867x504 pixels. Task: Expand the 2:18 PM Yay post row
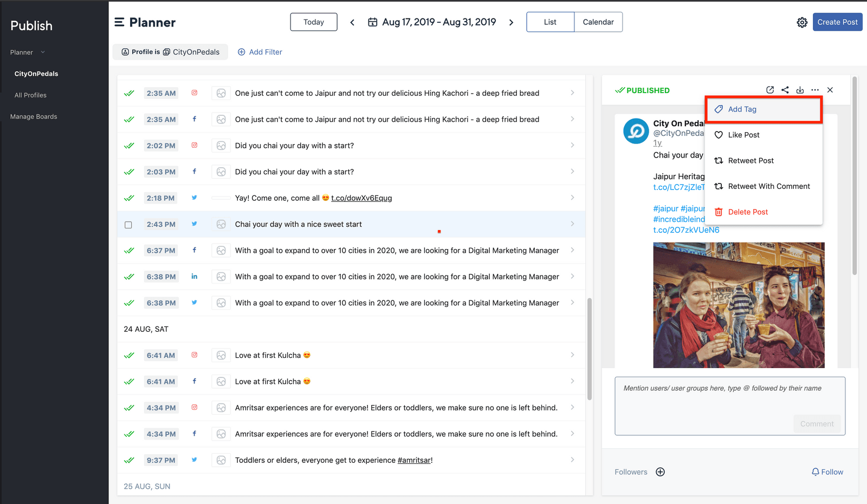572,198
